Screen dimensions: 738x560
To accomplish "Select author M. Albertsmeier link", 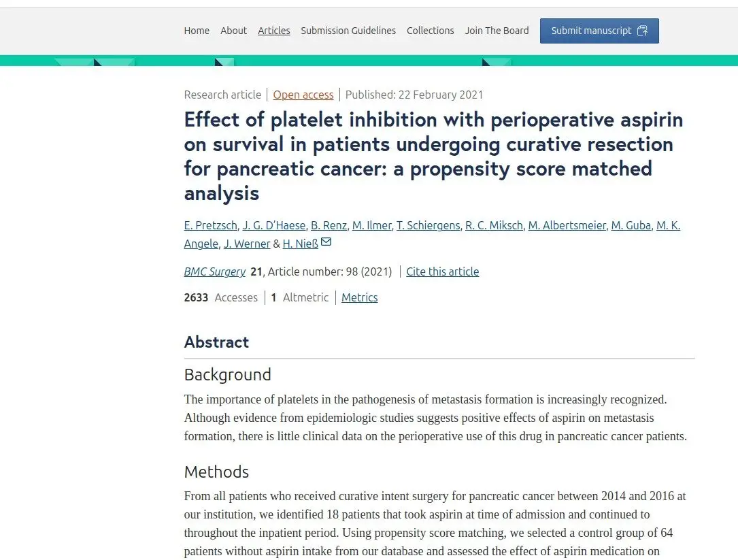I will (567, 226).
